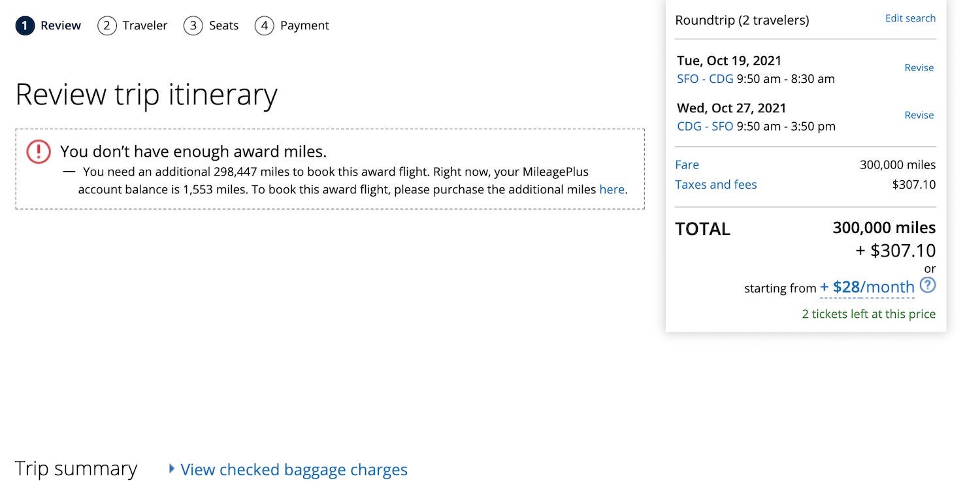980x504 pixels.
Task: Revise the Oct 19 outbound flight
Action: point(919,67)
